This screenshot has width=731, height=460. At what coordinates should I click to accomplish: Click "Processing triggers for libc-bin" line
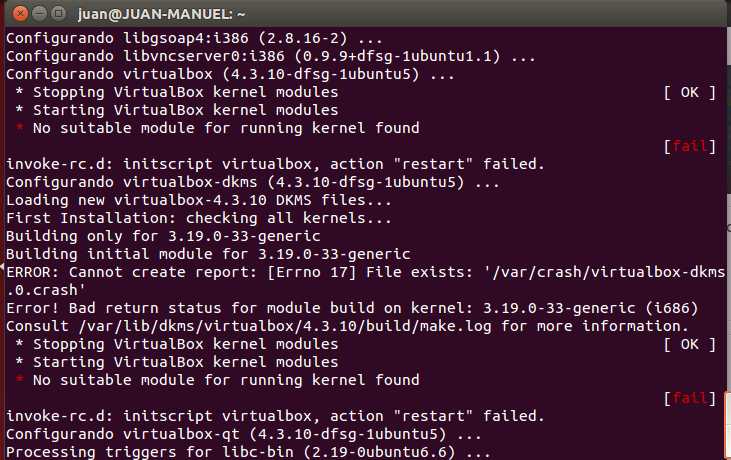coord(248,453)
